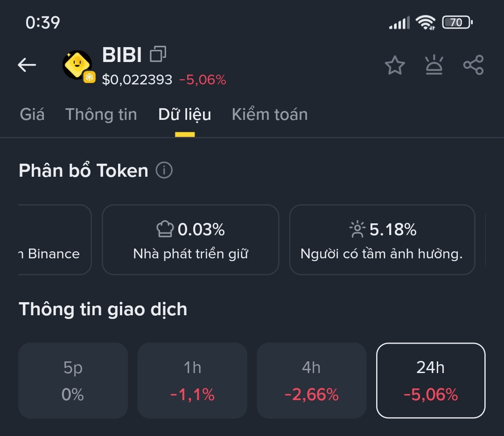504x436 pixels.
Task: Tap the share icon
Action: [x=473, y=65]
